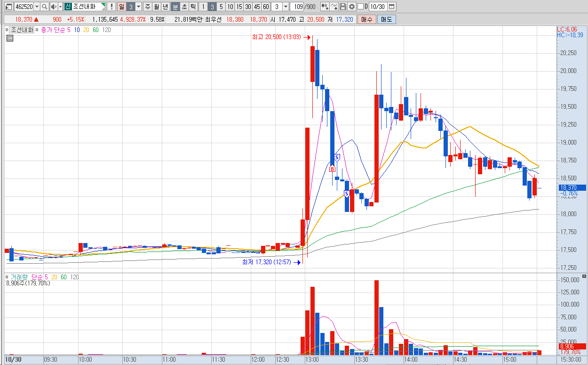588x365 pixels.
Task: Click the 매도 sell button
Action: (387, 19)
